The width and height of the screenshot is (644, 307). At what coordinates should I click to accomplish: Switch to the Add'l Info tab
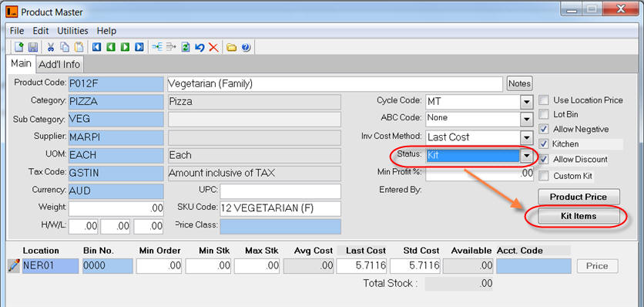[60, 64]
